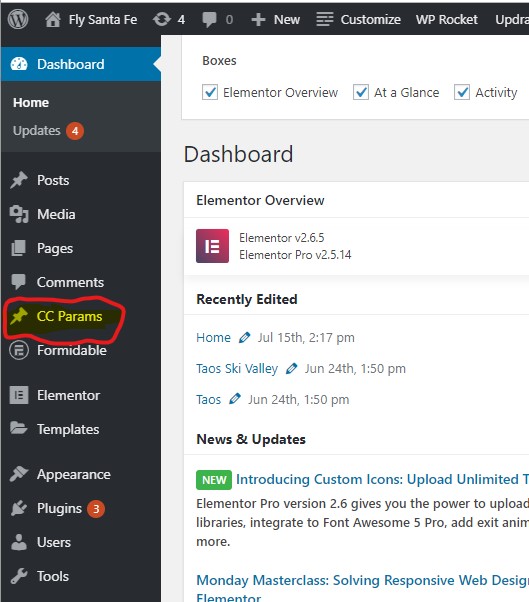Image resolution: width=529 pixels, height=602 pixels.
Task: Click the pencil edit icon next to Home
Action: pos(244,337)
